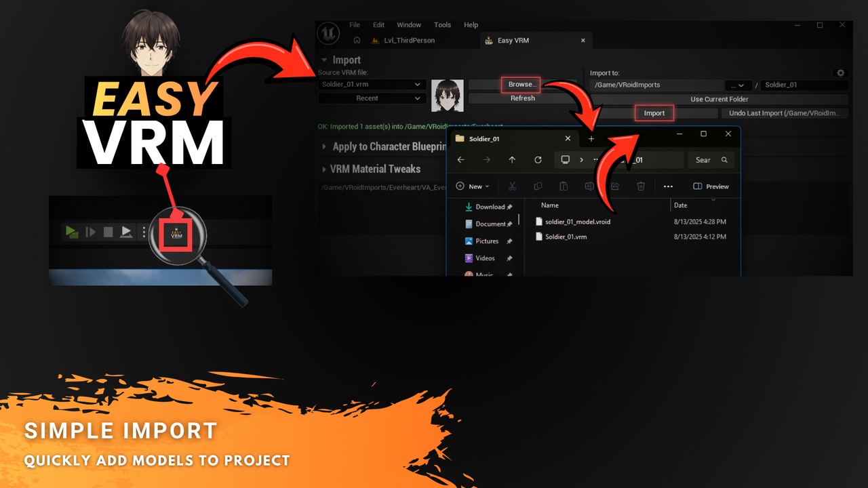This screenshot has height=488, width=868.
Task: Expand VRM Material Tweaks section
Action: 325,169
